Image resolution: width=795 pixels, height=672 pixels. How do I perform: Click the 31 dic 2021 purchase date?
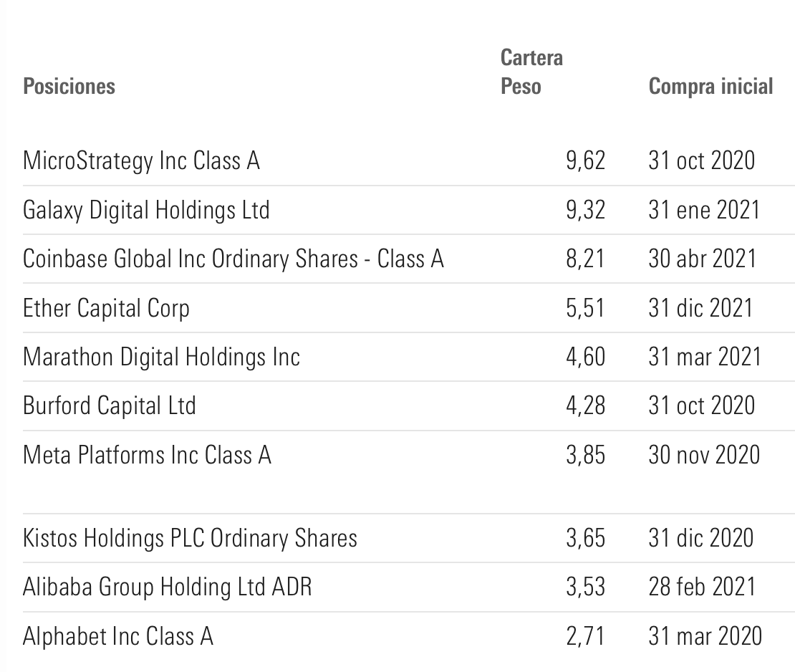[700, 308]
